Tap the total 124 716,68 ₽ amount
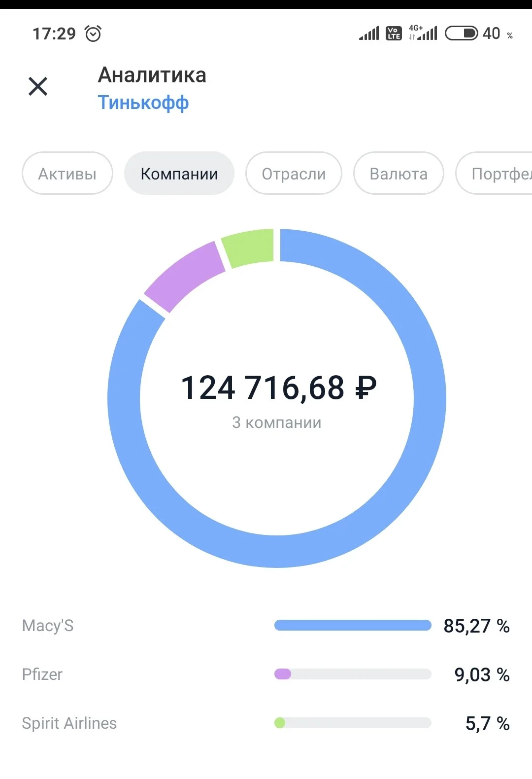The width and height of the screenshot is (532, 779). coord(279,388)
